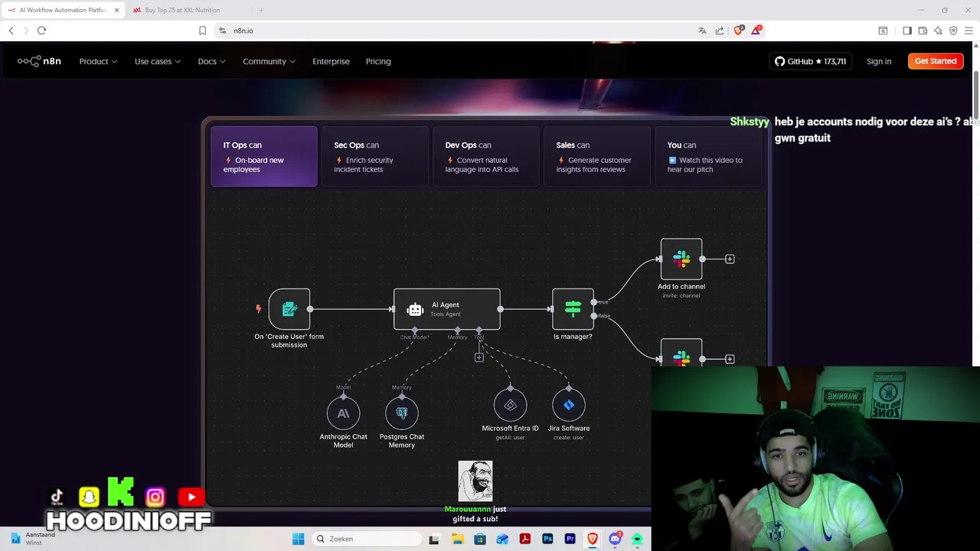Open the browser hamburger menu
Screen dimensions: 980x551
pyautogui.click(x=969, y=31)
